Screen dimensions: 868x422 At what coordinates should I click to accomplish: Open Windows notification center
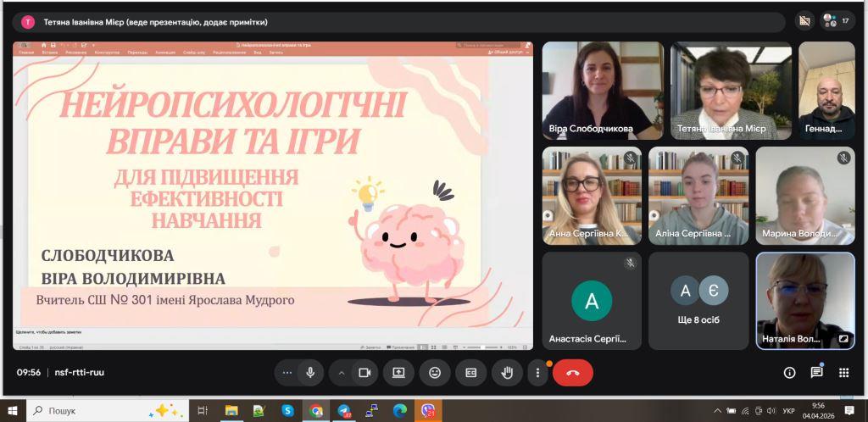pyautogui.click(x=849, y=410)
